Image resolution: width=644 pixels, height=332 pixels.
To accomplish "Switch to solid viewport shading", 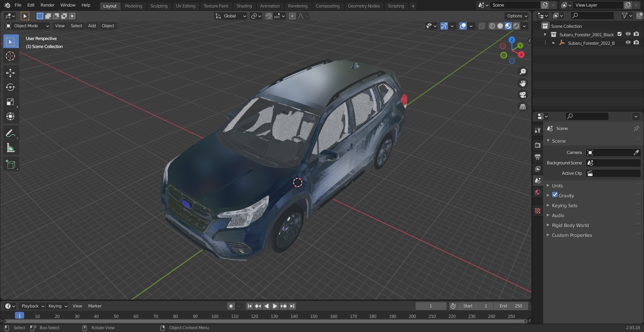I will pos(500,26).
